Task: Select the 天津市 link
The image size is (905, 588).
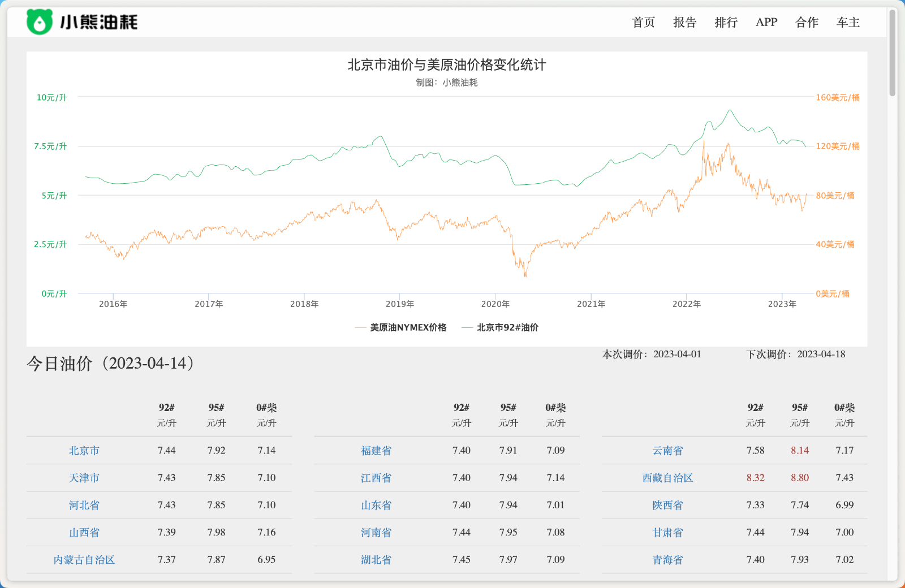Action: point(83,478)
